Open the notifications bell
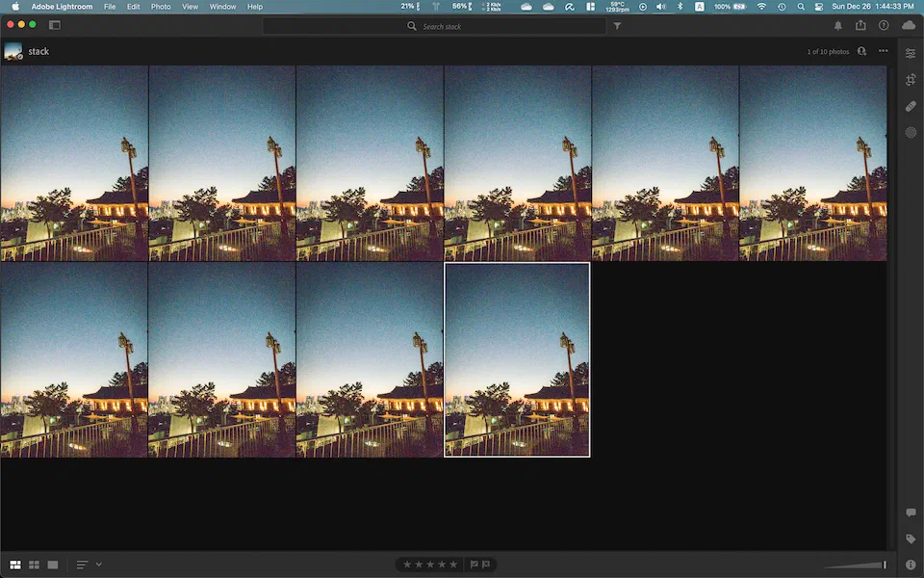924x578 pixels. (x=837, y=26)
